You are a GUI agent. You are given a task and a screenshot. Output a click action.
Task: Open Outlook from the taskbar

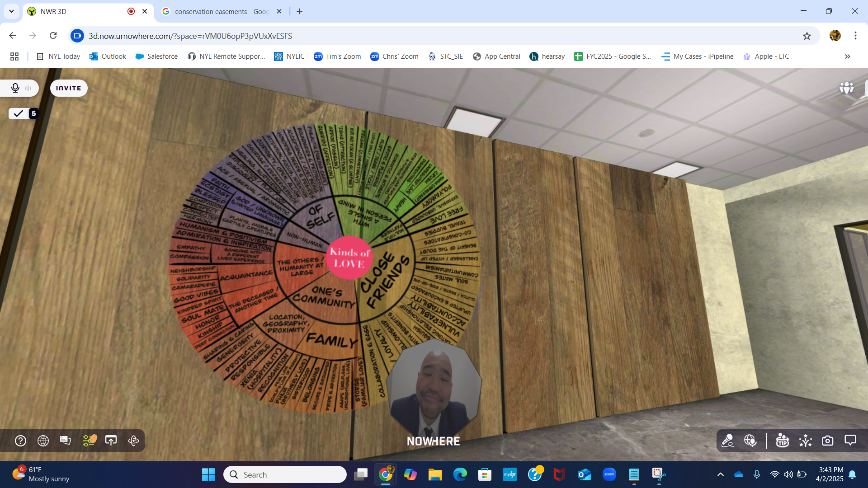585,474
